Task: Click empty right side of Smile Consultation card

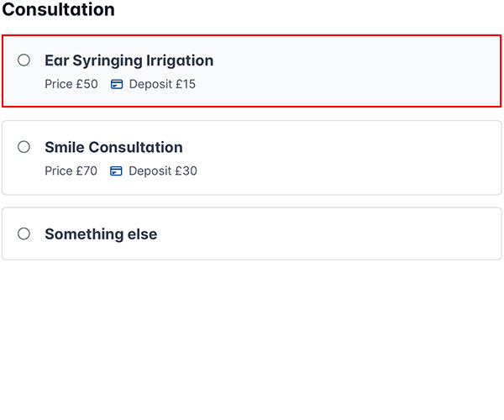Action: pos(378,158)
